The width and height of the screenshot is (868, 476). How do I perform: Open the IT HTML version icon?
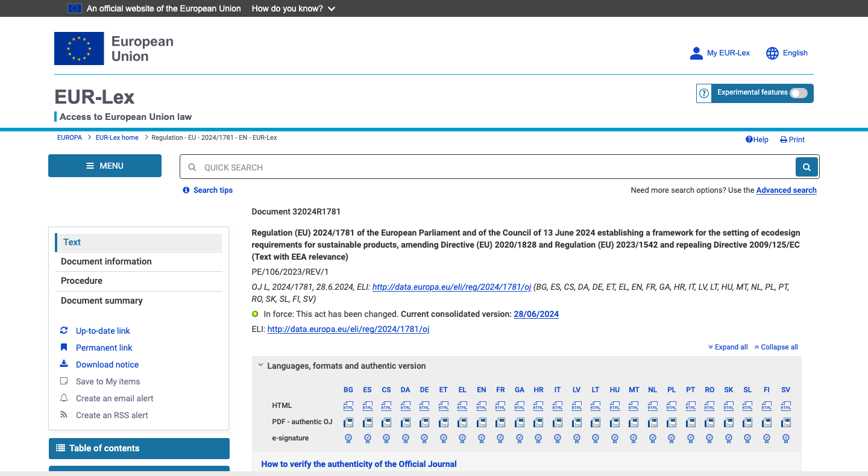(558, 406)
